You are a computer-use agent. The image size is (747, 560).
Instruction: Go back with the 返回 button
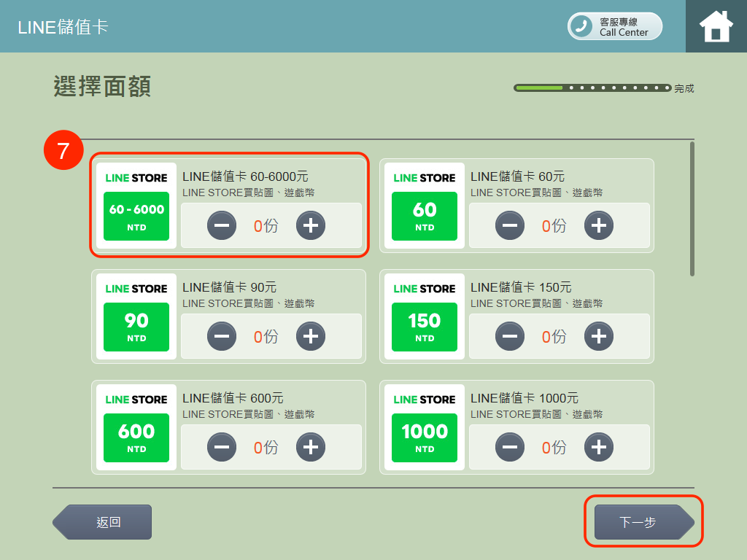point(102,522)
